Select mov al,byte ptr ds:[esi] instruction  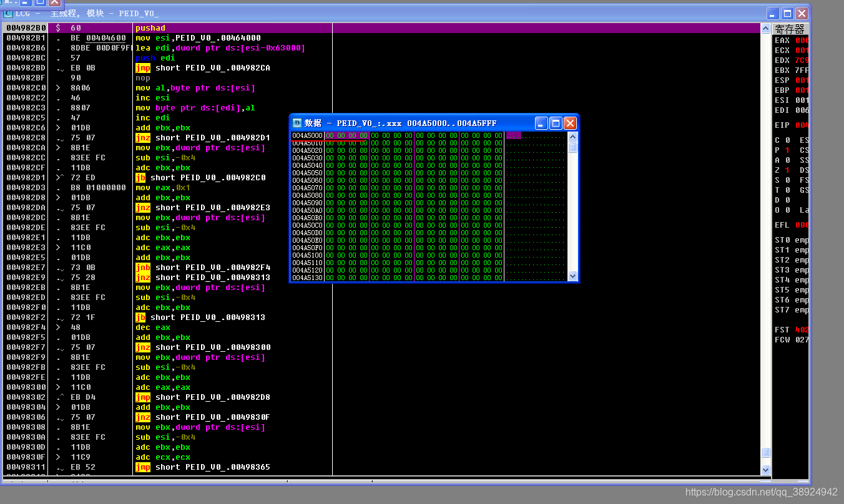[x=195, y=88]
